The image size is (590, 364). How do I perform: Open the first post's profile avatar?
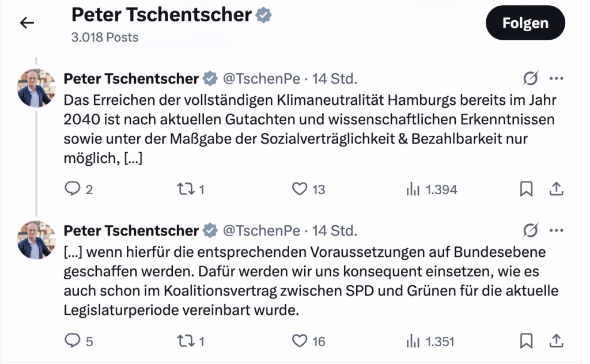[36, 88]
